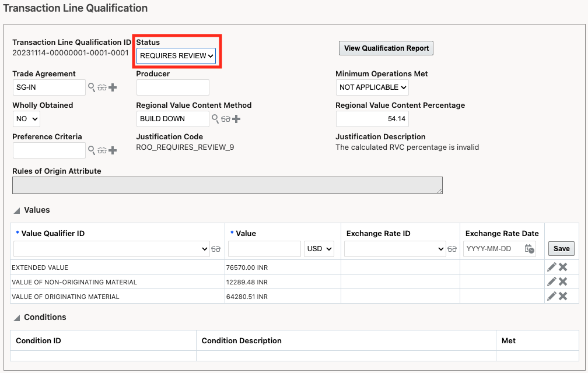Image resolution: width=588 pixels, height=373 pixels.
Task: Open the Status dropdown showing REQUIRES REVIEW
Action: pyautogui.click(x=176, y=56)
